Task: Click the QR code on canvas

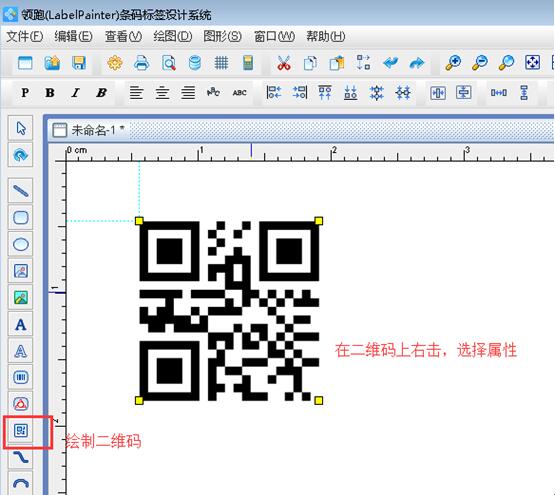Action: (229, 311)
